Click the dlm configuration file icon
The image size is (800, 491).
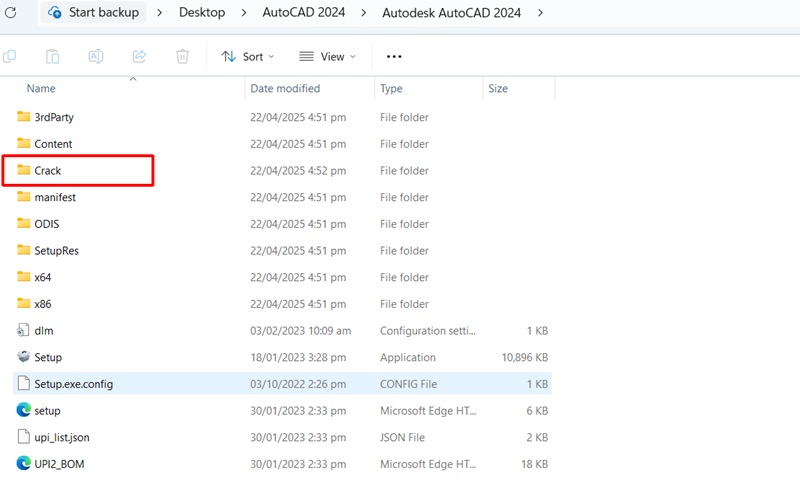point(23,330)
